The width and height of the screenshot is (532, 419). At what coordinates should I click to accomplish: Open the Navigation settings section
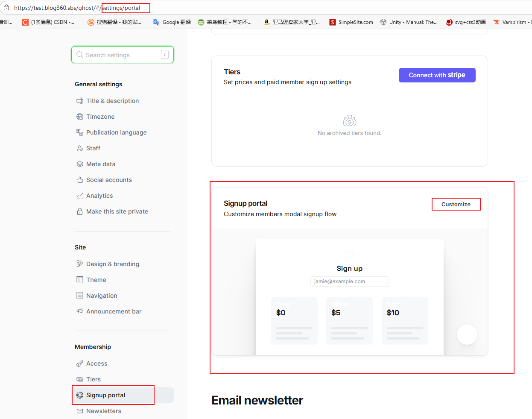click(x=102, y=296)
